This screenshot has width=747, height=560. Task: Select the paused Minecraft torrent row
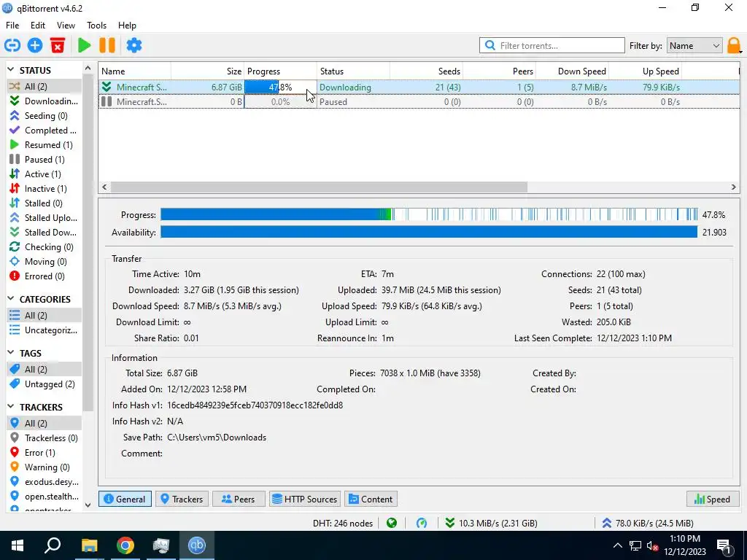coord(419,101)
